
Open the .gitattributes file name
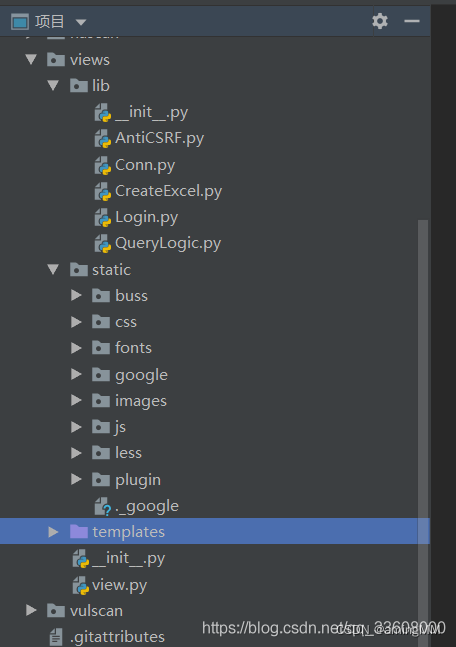click(x=117, y=638)
